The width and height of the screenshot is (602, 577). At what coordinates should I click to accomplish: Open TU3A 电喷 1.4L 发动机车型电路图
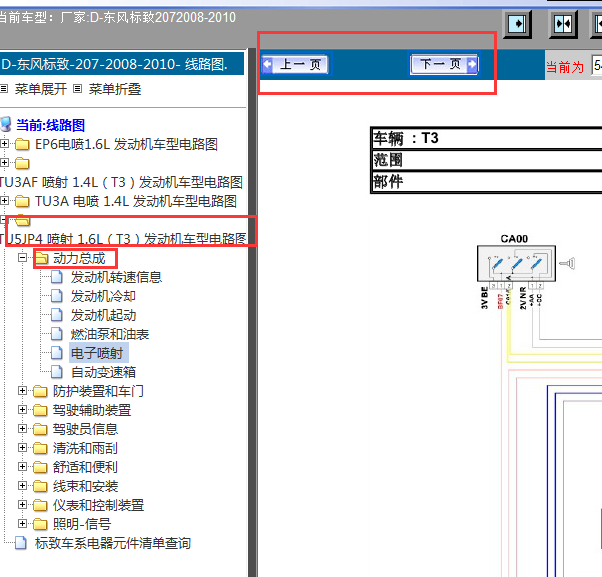click(x=136, y=201)
